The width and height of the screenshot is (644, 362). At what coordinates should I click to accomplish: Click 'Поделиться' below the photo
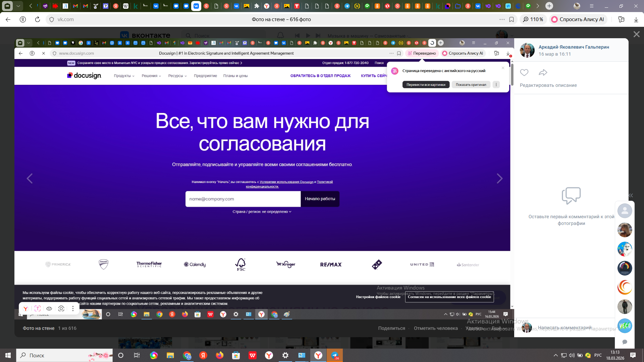point(391,328)
